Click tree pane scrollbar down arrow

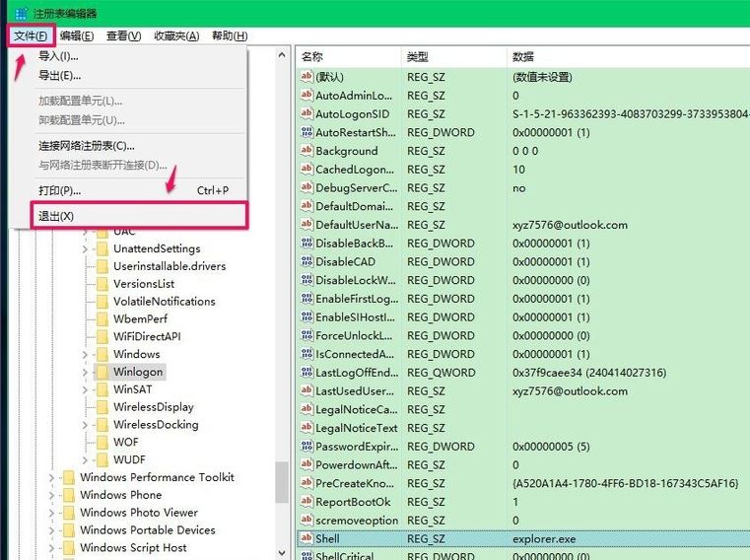point(282,553)
